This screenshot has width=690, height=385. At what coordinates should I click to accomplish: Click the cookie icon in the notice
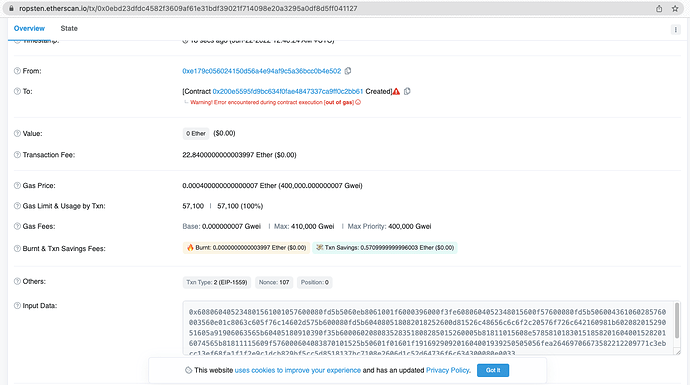click(188, 370)
